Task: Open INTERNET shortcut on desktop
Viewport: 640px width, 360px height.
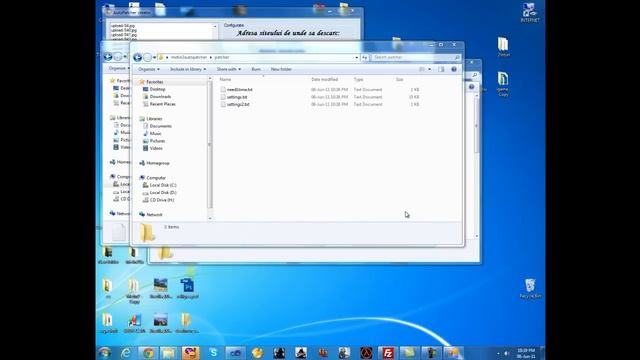Action: click(529, 13)
